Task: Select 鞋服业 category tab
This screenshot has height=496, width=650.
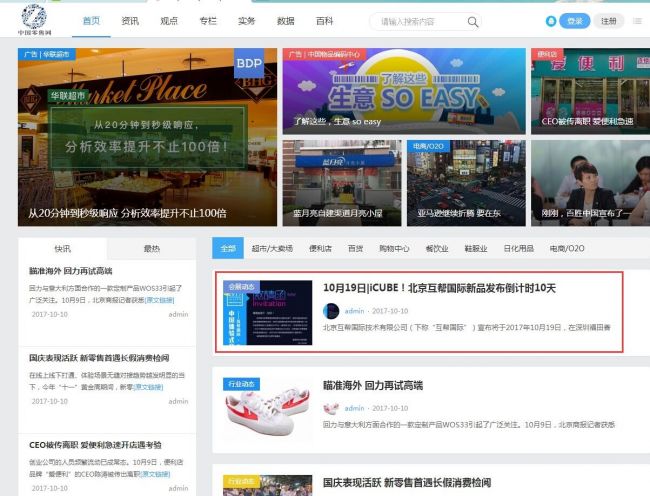Action: coord(476,248)
